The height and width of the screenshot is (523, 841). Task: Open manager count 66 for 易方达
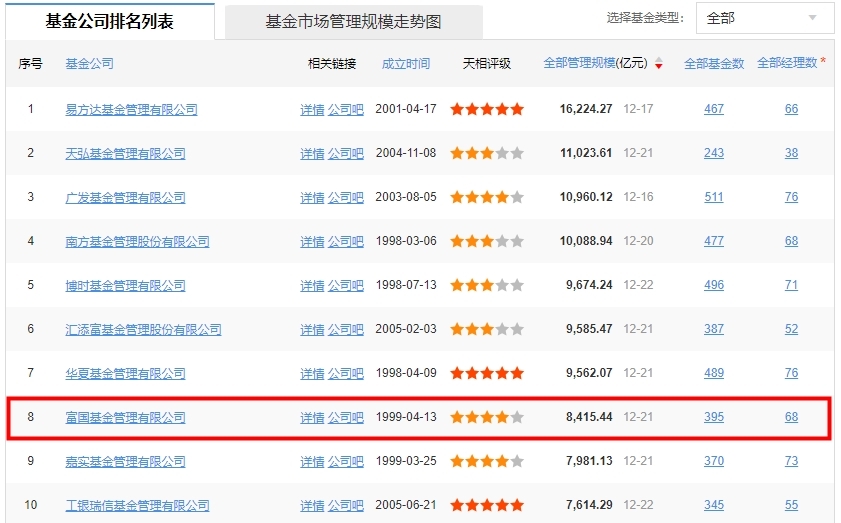[792, 109]
